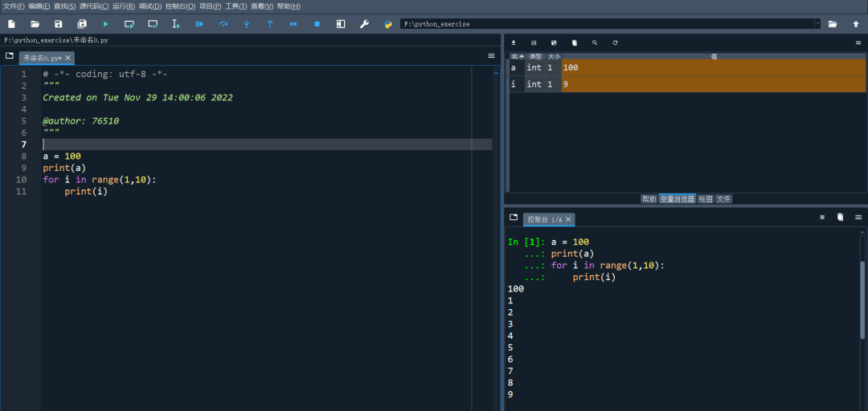Open the console tab browser icon
The width and height of the screenshot is (868, 411).
point(513,218)
